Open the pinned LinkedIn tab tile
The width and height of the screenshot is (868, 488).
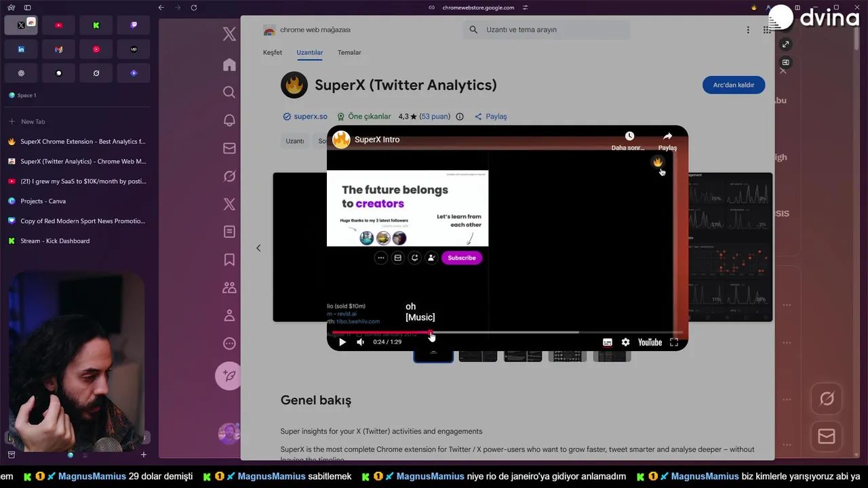(21, 49)
